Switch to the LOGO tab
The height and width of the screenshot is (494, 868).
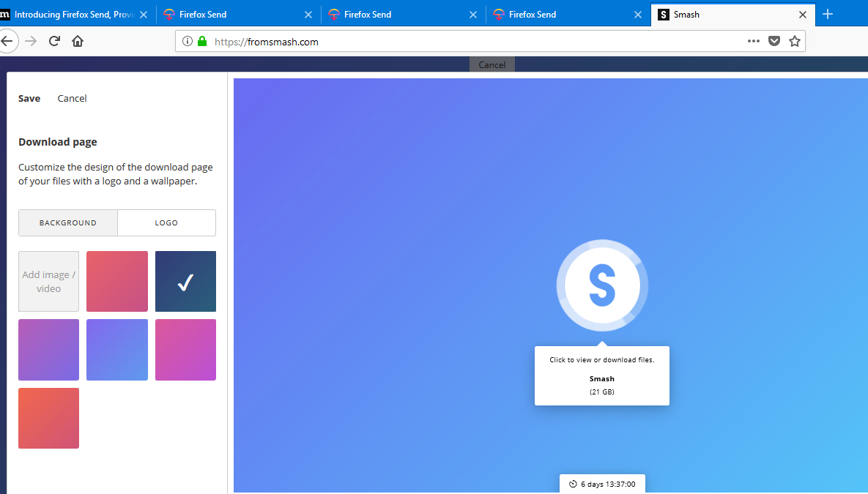pyautogui.click(x=166, y=223)
